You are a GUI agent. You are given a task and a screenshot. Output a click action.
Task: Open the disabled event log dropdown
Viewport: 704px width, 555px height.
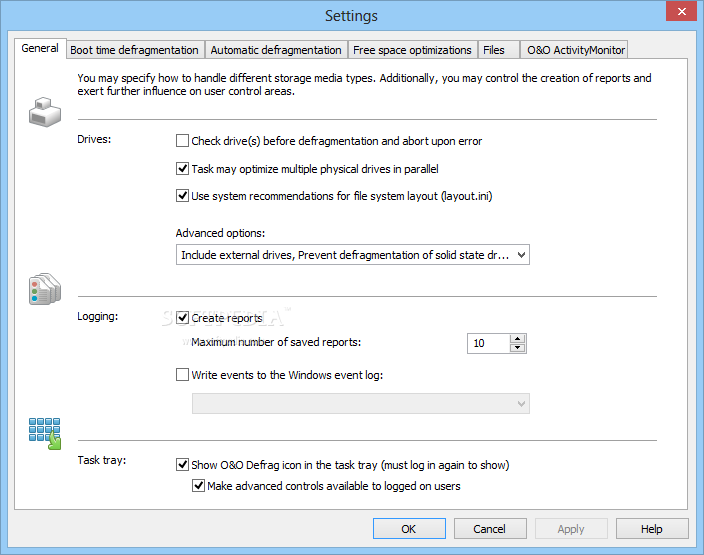361,403
